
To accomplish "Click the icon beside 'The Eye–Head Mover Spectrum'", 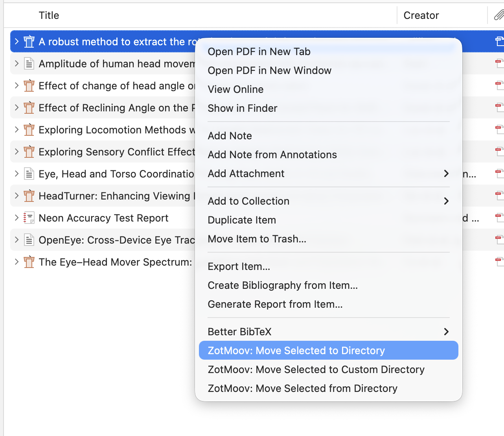I will pos(29,262).
